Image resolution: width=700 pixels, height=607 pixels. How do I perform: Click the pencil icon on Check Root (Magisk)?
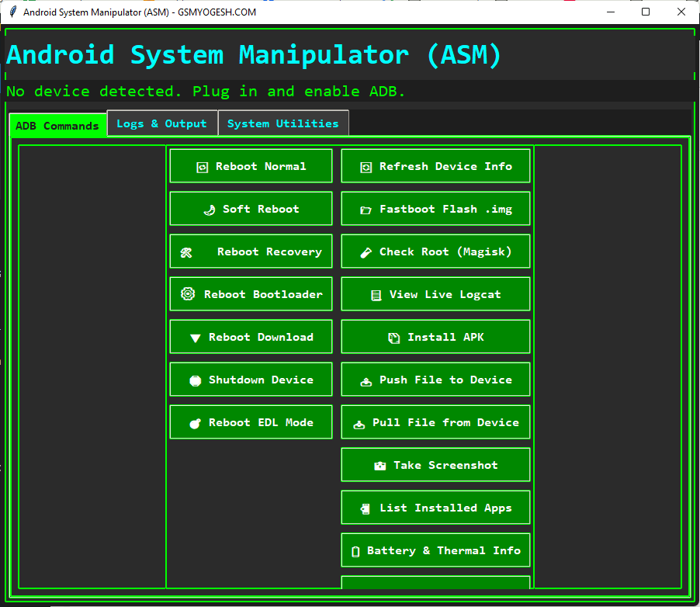point(365,251)
